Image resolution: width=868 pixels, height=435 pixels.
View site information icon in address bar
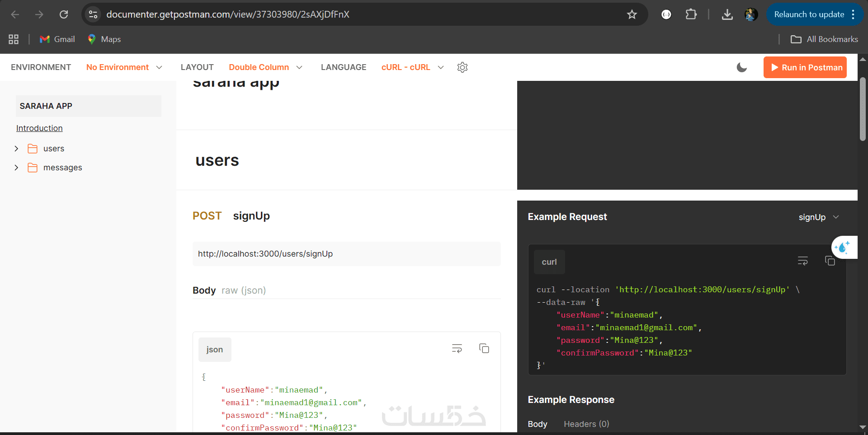pyautogui.click(x=93, y=14)
